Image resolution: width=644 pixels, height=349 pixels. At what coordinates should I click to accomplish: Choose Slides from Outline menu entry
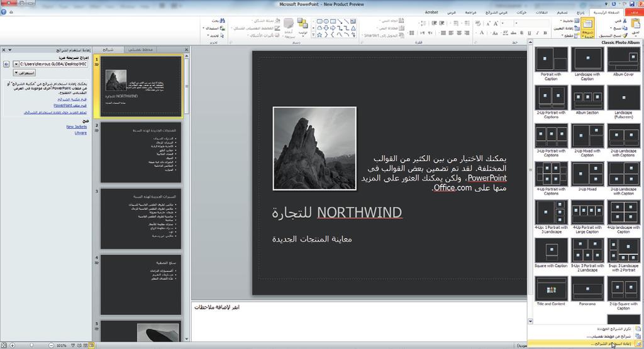(x=585, y=336)
